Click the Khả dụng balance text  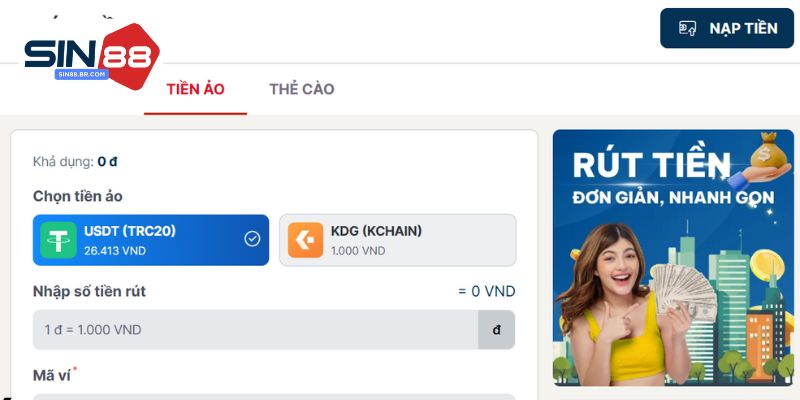click(75, 162)
